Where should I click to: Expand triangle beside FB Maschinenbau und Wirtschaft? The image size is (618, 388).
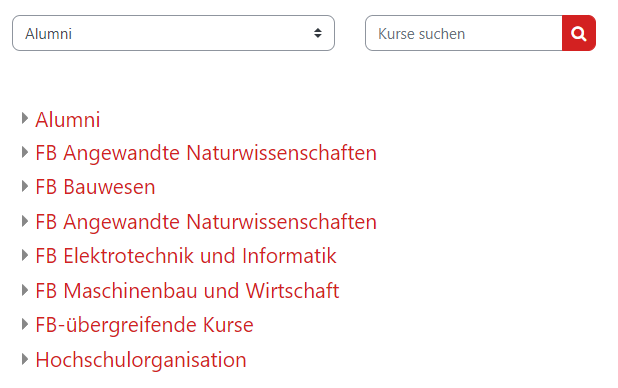[25, 290]
